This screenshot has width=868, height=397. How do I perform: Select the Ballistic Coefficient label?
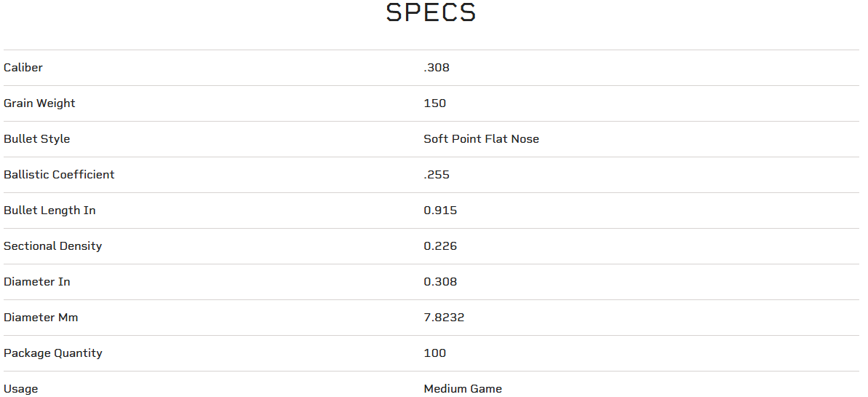(59, 175)
